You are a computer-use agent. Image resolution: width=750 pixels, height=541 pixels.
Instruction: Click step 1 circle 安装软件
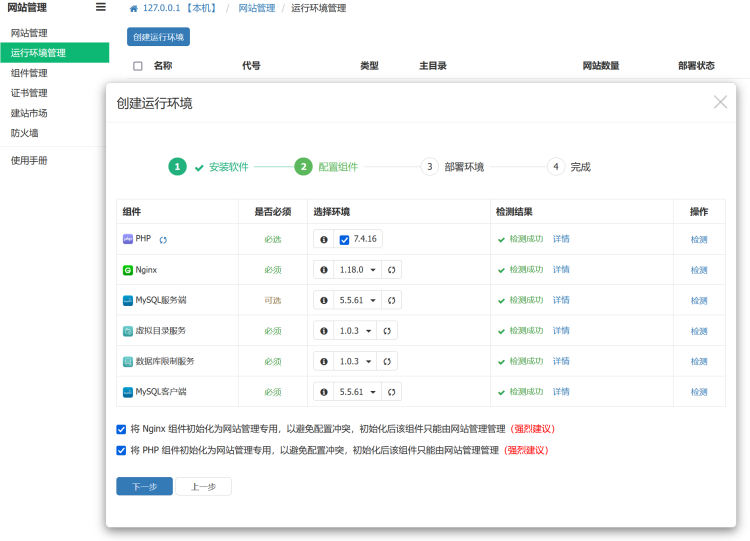pos(177,166)
